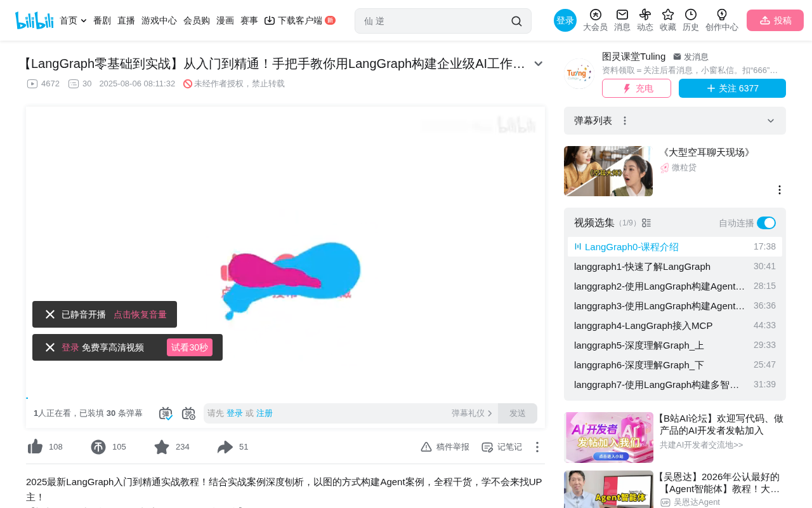Image resolution: width=812 pixels, height=508 pixels.
Task: Play langgraph4-LangGraph接入MCP episode
Action: point(675,326)
